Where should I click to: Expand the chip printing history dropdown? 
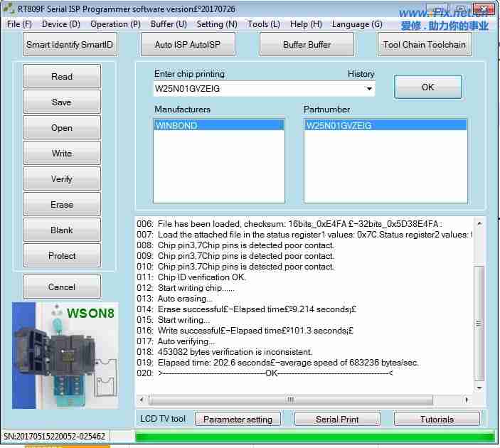tap(369, 90)
